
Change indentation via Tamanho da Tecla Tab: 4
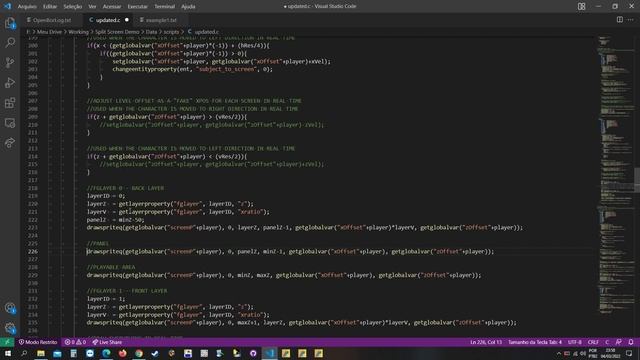click(535, 342)
